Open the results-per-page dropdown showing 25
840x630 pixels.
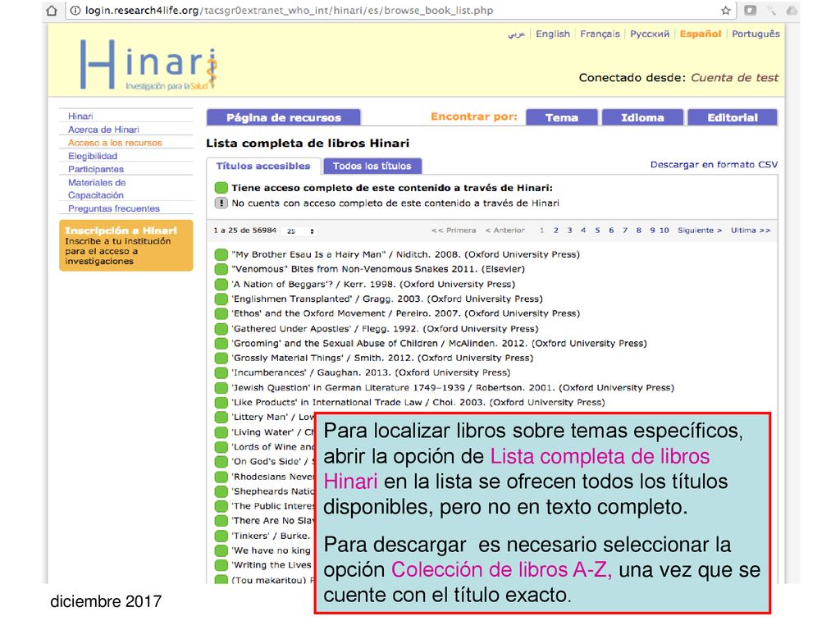pyautogui.click(x=299, y=231)
